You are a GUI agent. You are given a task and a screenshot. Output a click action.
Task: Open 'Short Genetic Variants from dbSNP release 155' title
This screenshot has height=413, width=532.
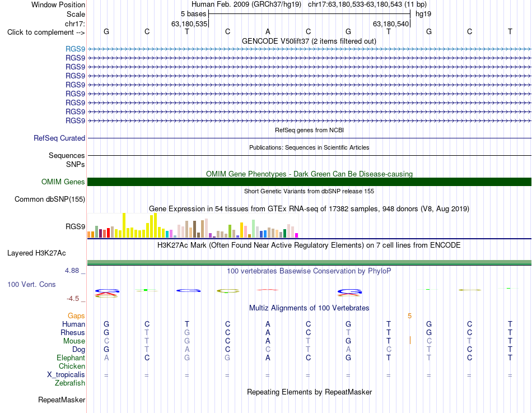[309, 191]
